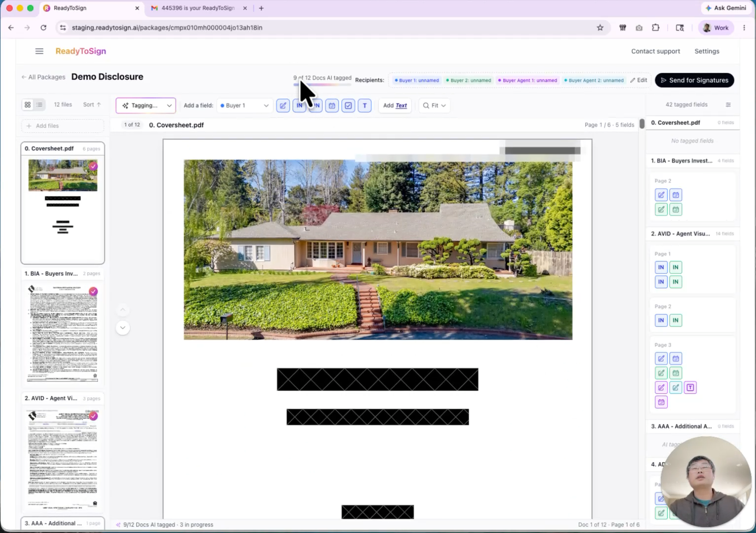
Task: Click purple signature field under AVID Page 3
Action: tap(661, 388)
